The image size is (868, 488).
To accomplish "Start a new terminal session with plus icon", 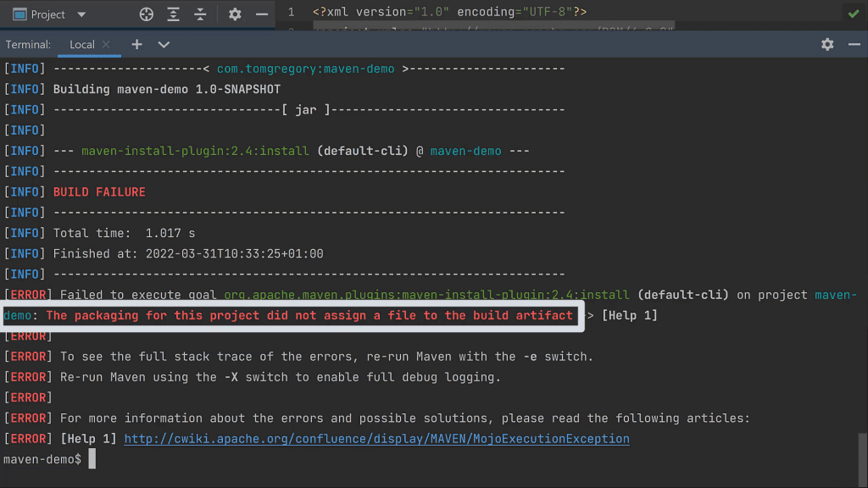I will pyautogui.click(x=136, y=44).
